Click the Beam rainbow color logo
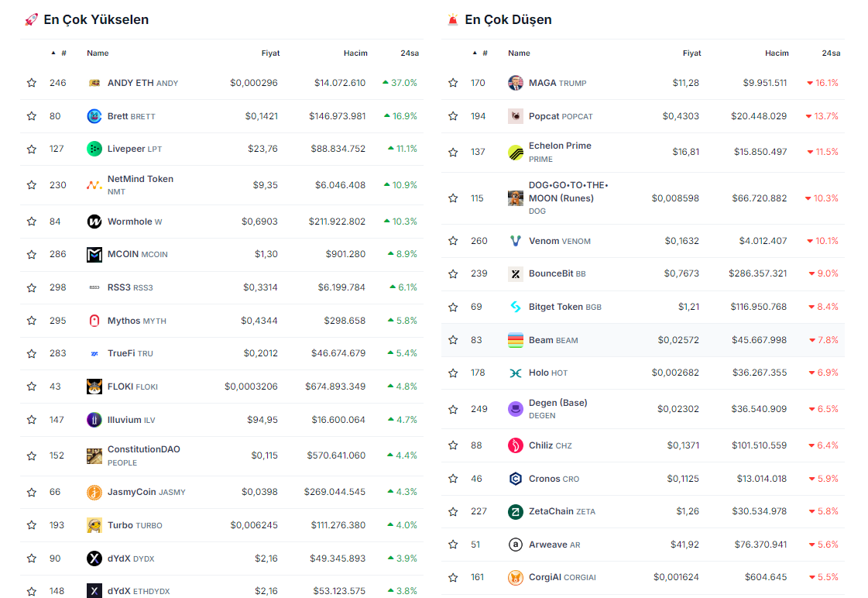The height and width of the screenshot is (598, 868). click(516, 340)
